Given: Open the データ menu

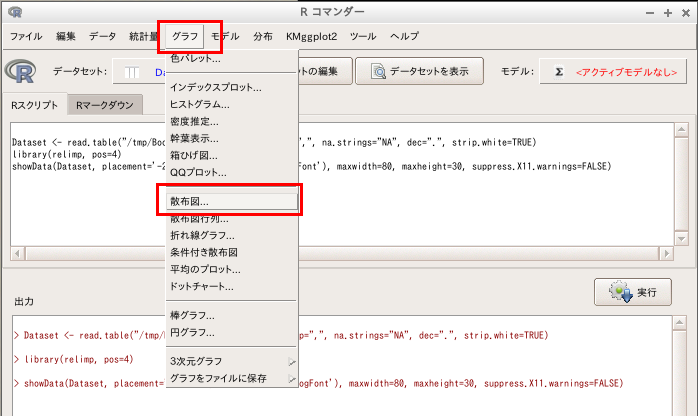Looking at the screenshot, I should 102,36.
